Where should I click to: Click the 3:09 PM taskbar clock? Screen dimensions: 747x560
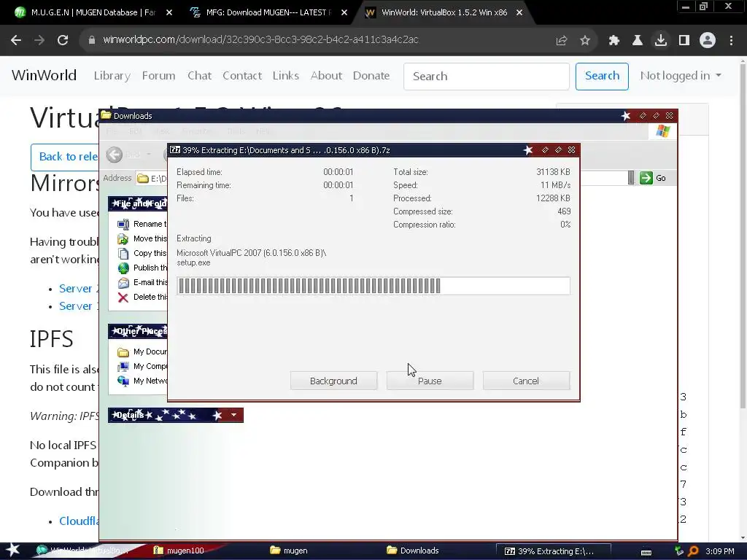point(720,551)
